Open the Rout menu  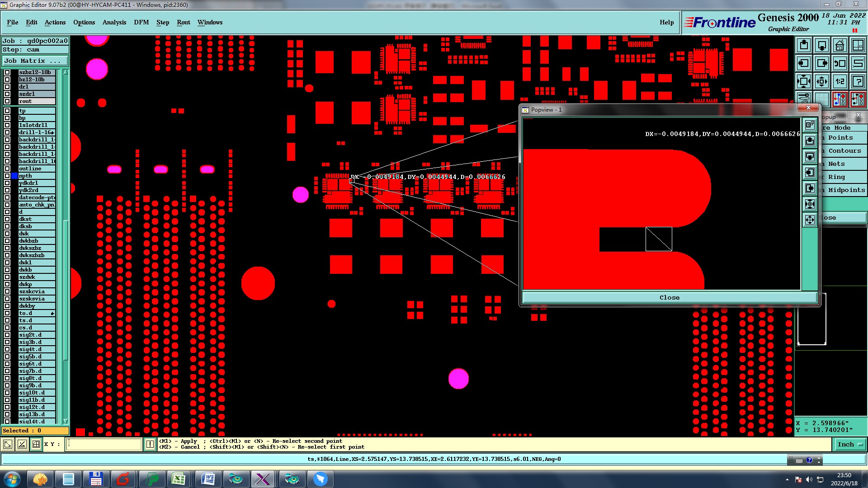pyautogui.click(x=184, y=22)
